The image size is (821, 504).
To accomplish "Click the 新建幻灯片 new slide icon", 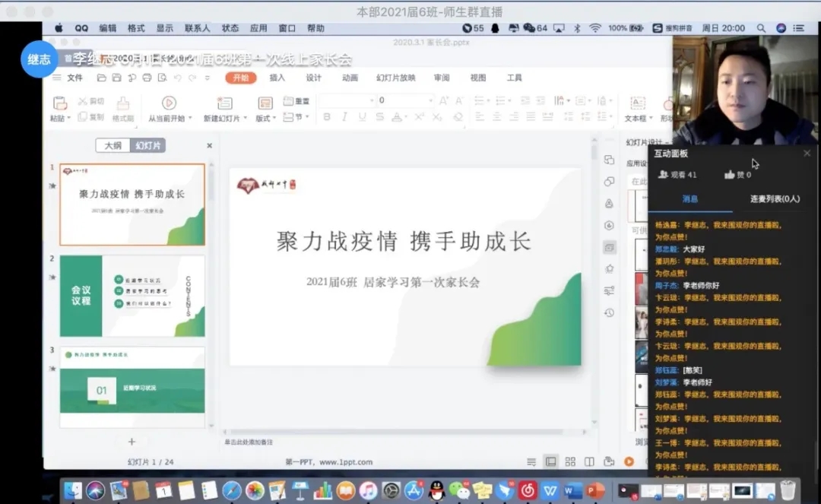I will coord(224,103).
